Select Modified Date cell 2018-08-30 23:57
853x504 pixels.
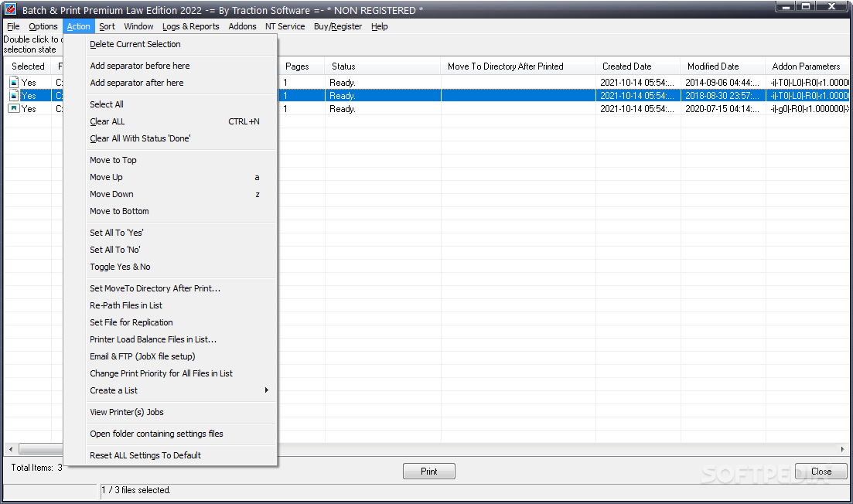722,96
